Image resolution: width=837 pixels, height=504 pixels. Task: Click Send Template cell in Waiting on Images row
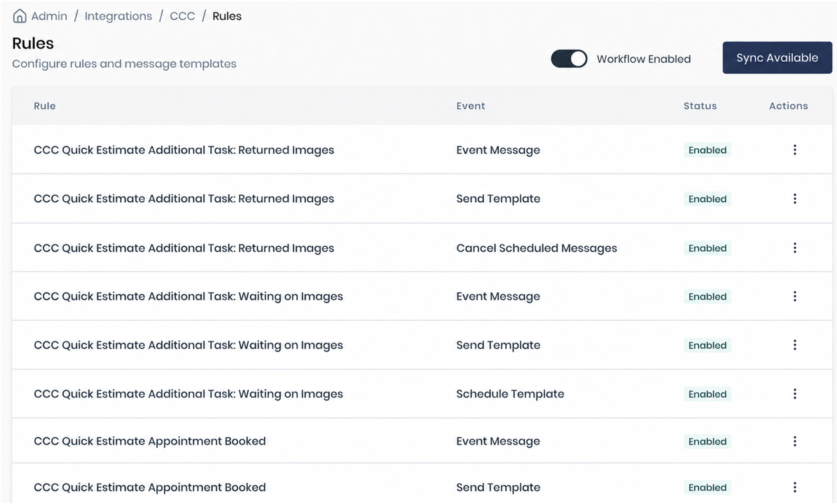[498, 345]
